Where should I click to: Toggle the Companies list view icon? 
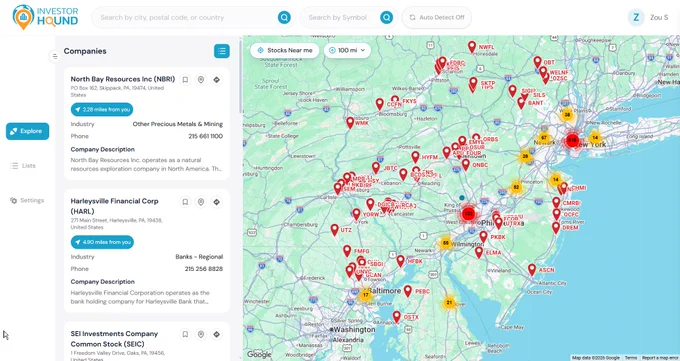pos(222,51)
